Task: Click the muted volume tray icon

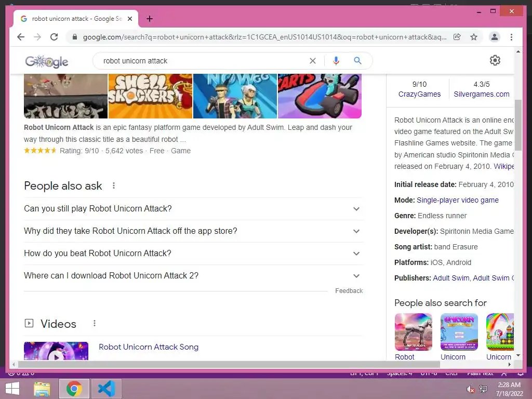Action: click(x=470, y=389)
